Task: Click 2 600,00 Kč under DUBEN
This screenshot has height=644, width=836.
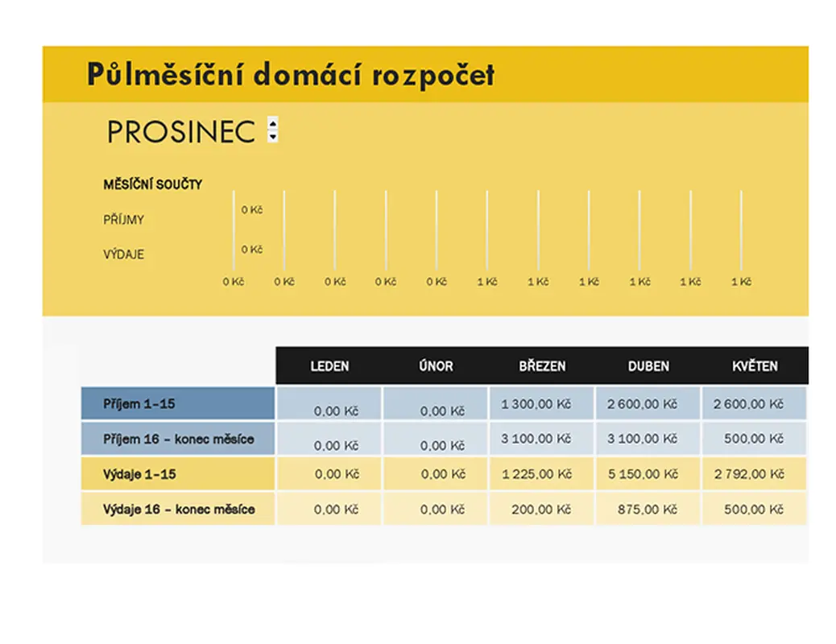Action: pyautogui.click(x=648, y=403)
